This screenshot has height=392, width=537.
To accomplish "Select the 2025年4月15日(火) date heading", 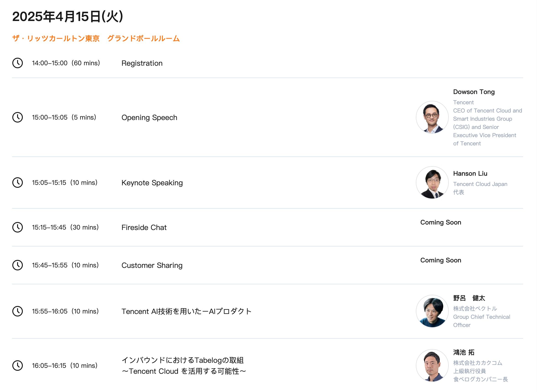I will (x=68, y=16).
